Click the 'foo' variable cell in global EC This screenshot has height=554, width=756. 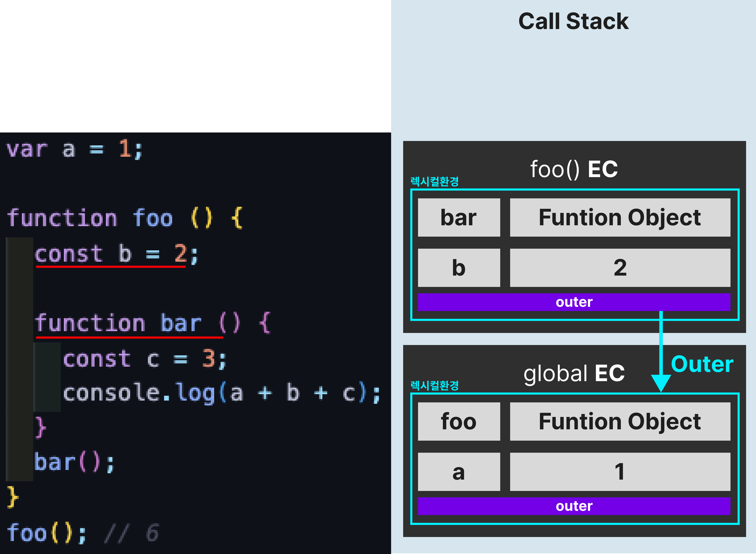pos(458,421)
